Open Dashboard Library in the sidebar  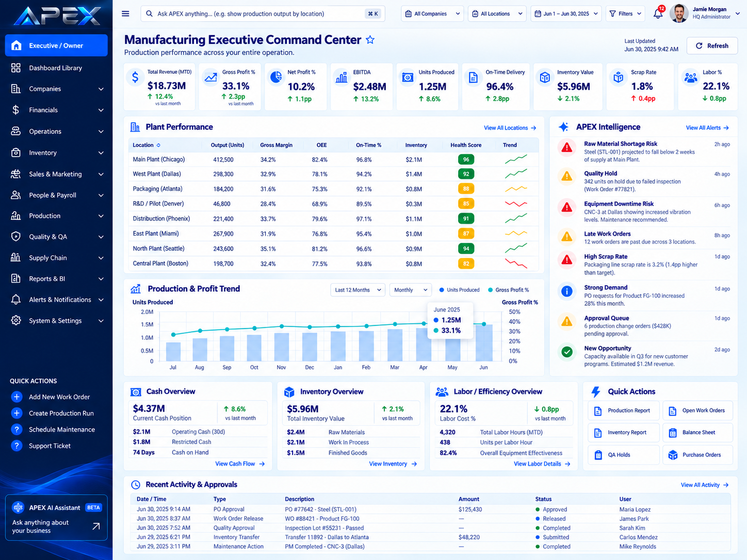tap(56, 68)
